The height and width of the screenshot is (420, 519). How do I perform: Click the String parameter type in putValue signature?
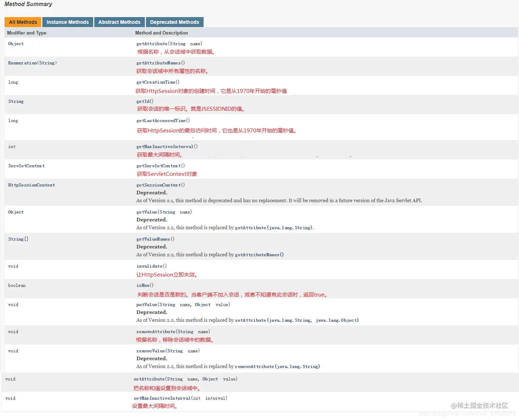pos(167,305)
